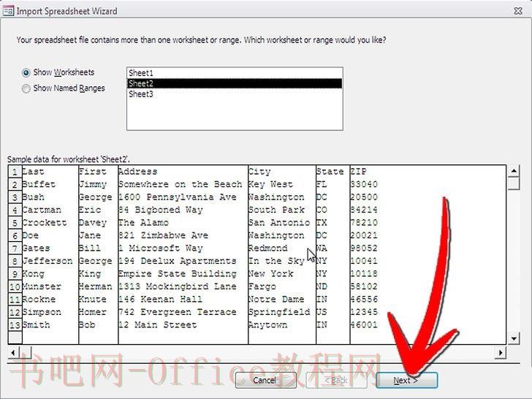Click the 'Cartman' cell
532x399 pixels.
pyautogui.click(x=50, y=210)
